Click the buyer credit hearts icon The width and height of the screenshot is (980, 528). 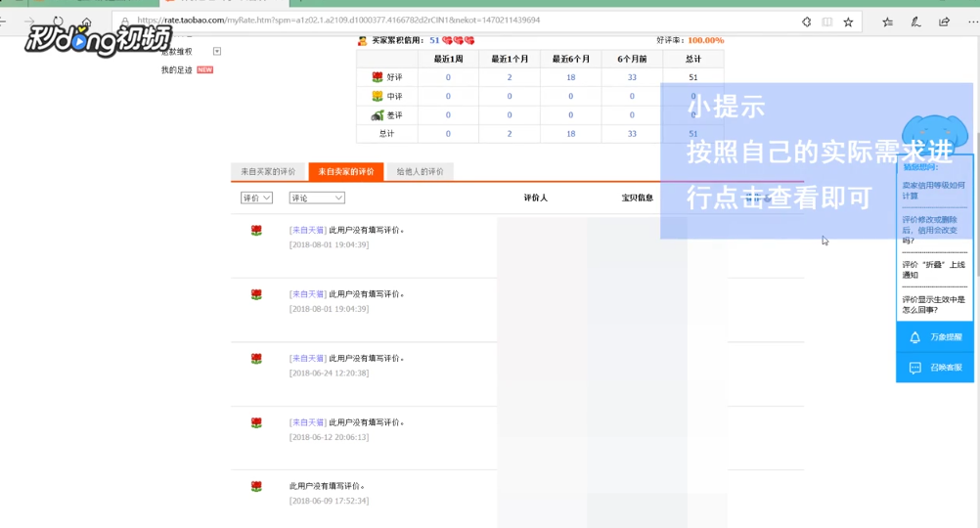458,40
